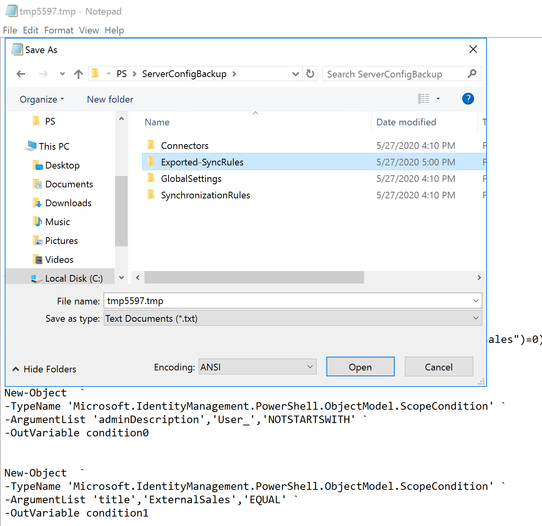Sort by the Name column header

click(157, 122)
